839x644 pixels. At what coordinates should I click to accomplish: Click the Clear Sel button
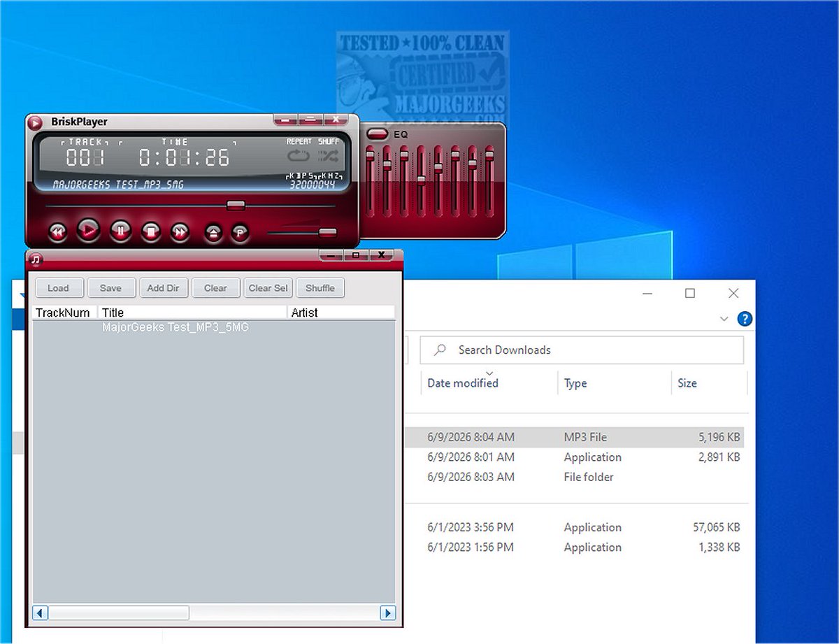[x=268, y=288]
